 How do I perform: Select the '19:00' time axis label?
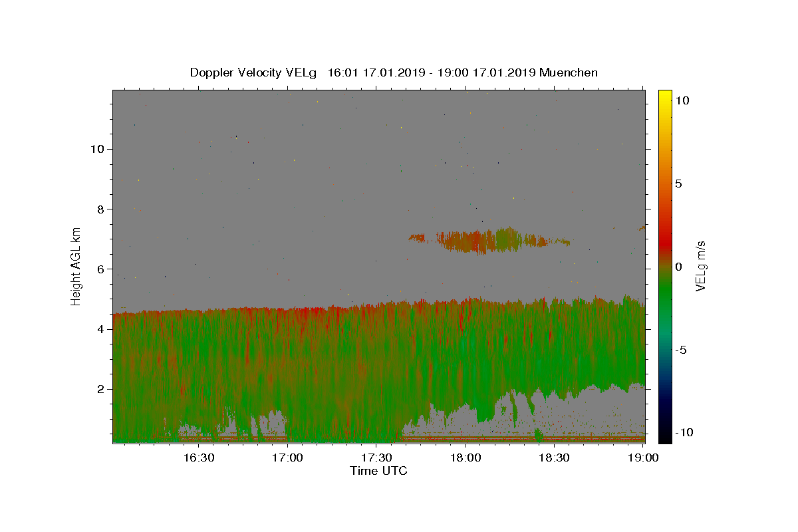pyautogui.click(x=643, y=458)
